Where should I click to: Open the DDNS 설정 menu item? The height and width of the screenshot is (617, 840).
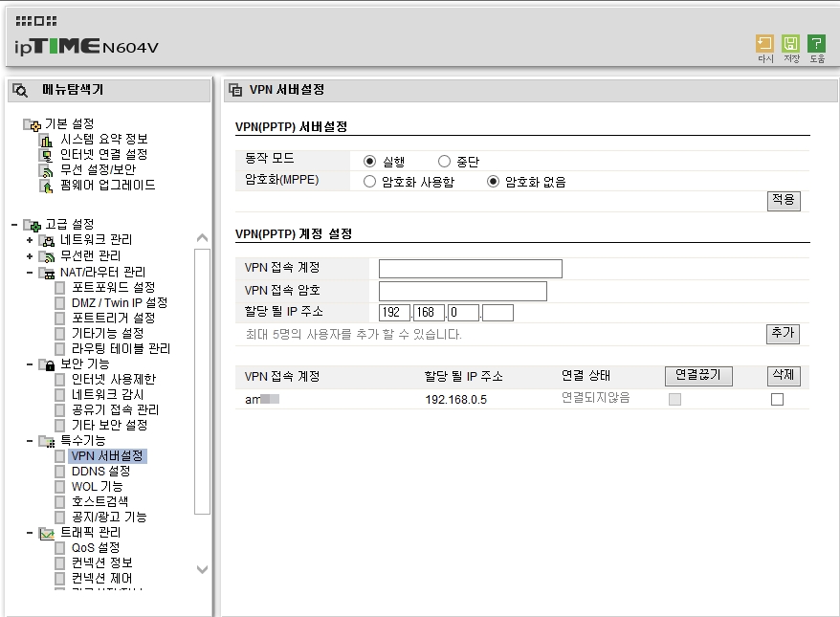tap(100, 472)
